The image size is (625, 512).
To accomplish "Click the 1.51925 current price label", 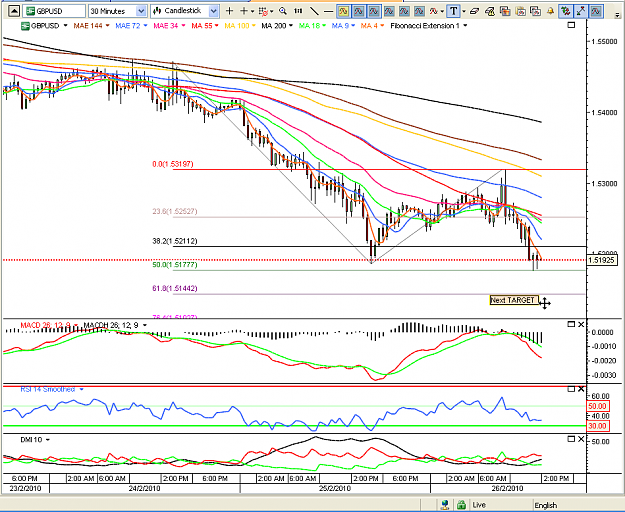I will coord(602,260).
